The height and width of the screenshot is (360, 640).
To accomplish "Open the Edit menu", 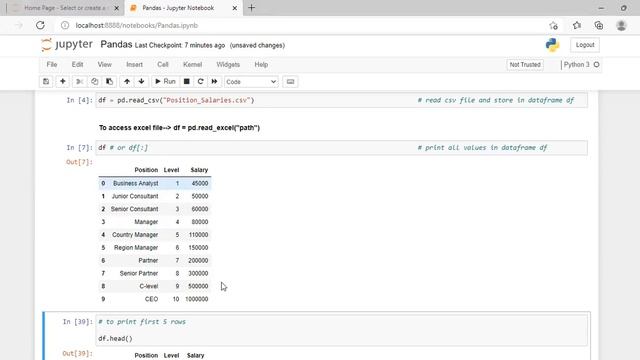I will click(x=78, y=64).
